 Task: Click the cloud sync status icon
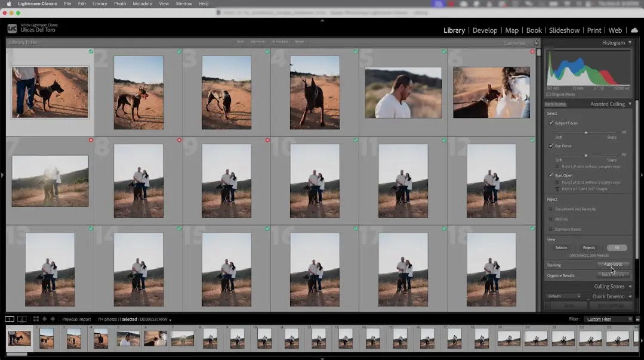pos(634,30)
